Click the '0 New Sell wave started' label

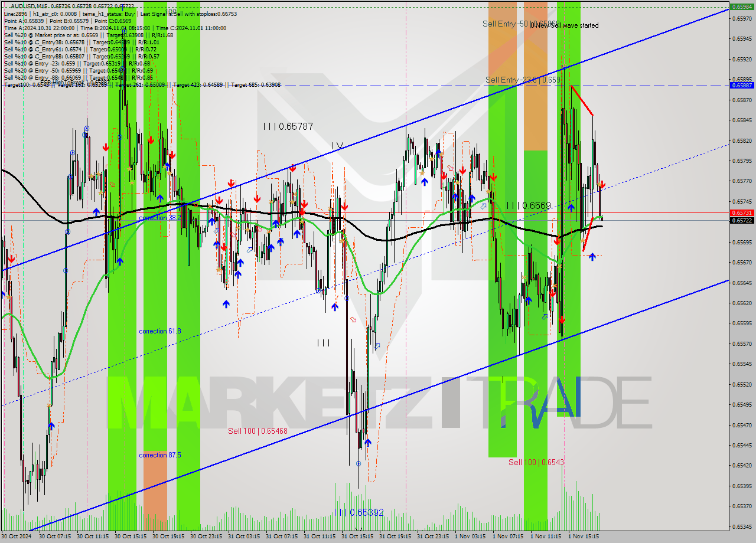click(x=564, y=25)
